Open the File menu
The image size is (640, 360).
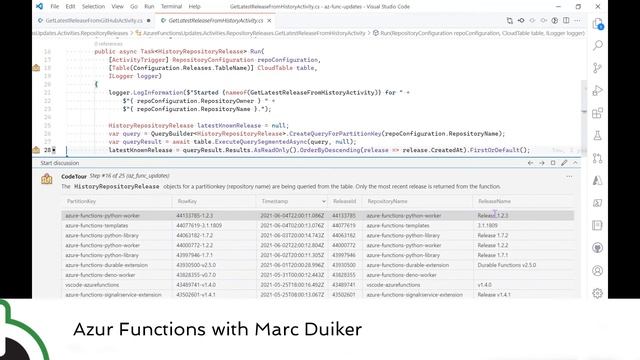click(54, 7)
